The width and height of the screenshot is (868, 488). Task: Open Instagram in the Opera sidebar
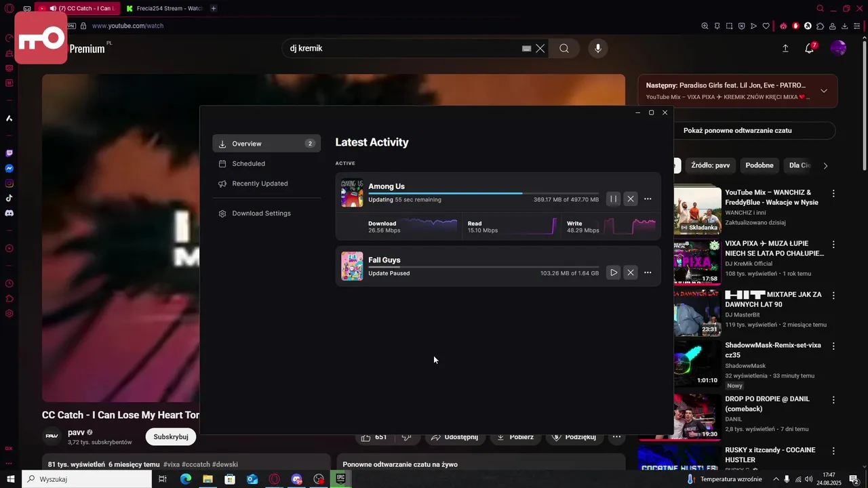tap(9, 183)
